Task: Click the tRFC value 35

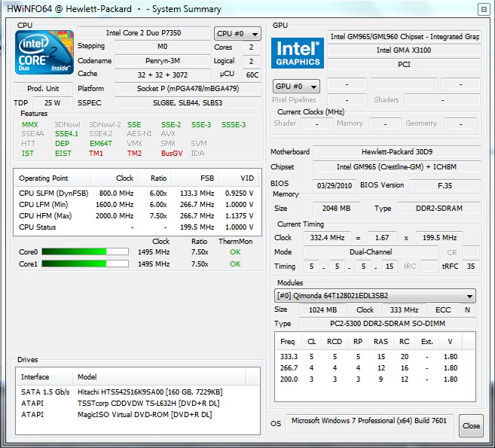Action: point(471,267)
